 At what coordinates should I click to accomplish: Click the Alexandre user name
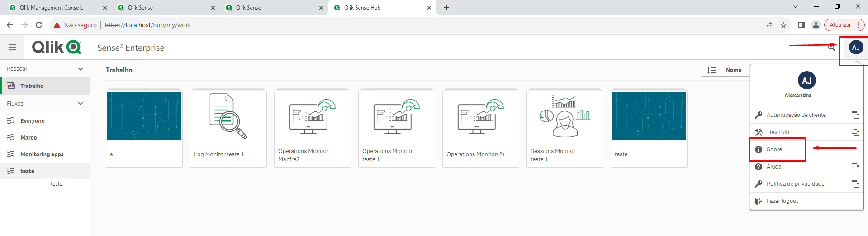click(797, 96)
